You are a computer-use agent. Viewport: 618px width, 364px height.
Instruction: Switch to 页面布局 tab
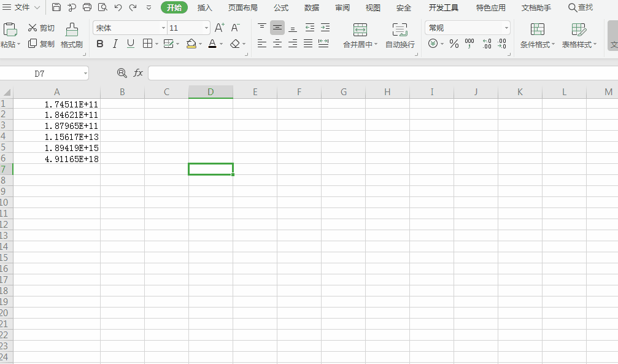(243, 7)
